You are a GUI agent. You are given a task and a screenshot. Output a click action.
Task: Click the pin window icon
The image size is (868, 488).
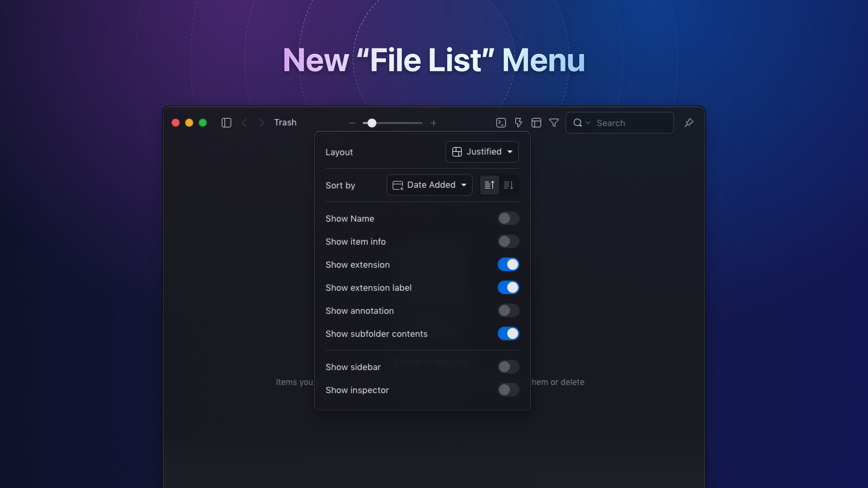689,123
